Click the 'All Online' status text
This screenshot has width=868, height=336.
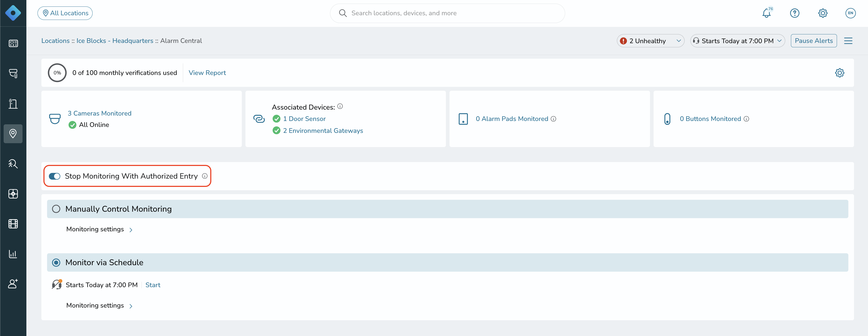pyautogui.click(x=94, y=125)
